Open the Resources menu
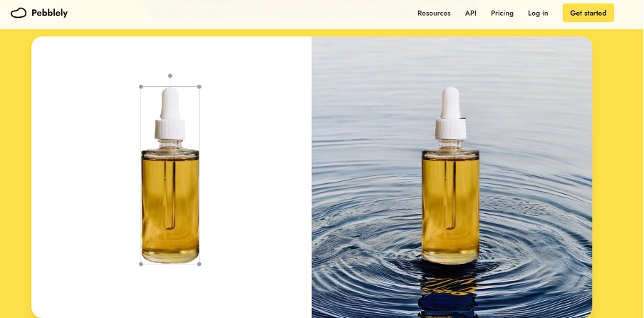The width and height of the screenshot is (644, 318). (434, 13)
